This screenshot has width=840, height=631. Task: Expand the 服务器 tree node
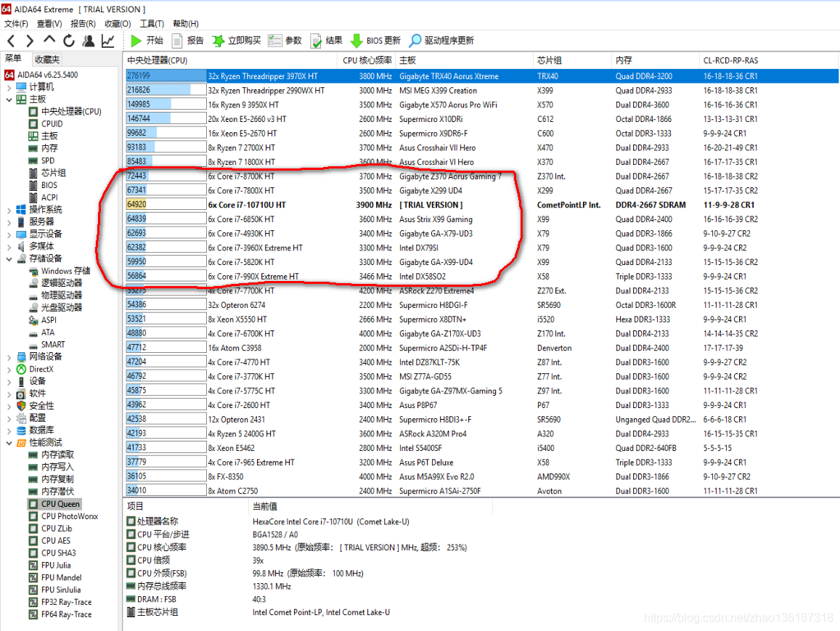[9, 222]
